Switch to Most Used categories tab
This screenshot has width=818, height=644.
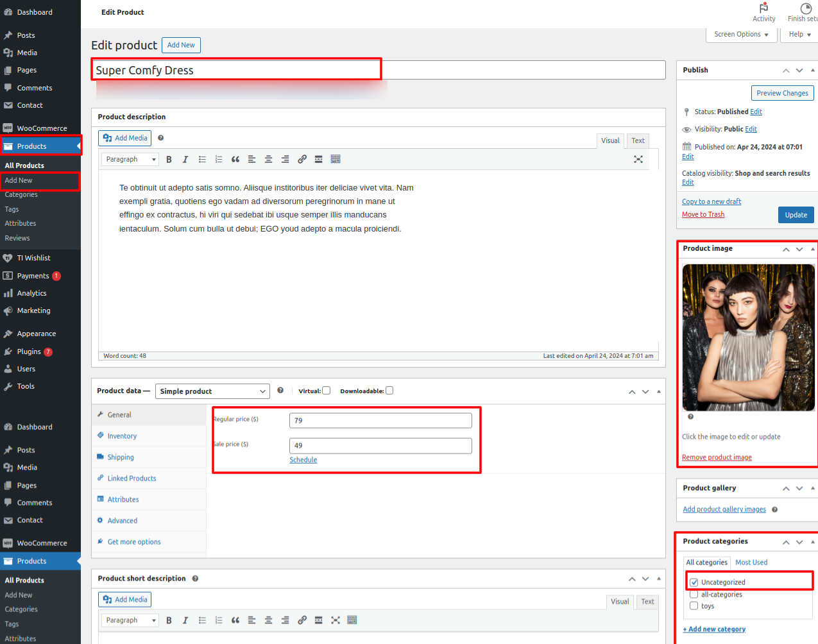tap(751, 563)
